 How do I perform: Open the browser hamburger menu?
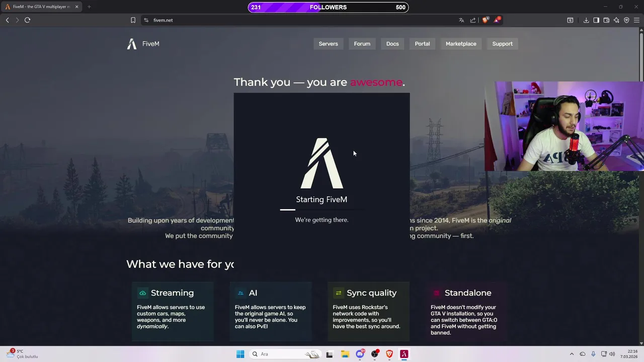[x=637, y=20]
